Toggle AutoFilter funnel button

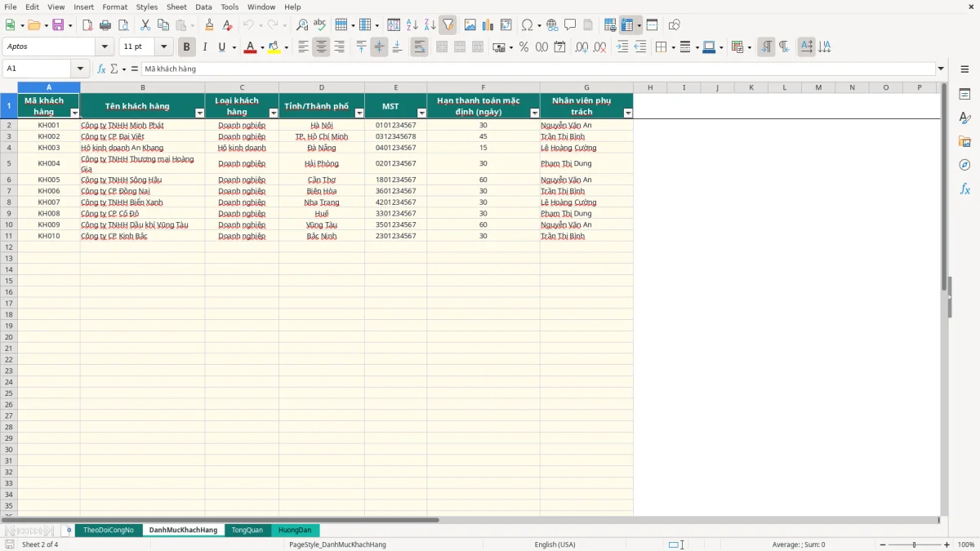[x=448, y=25]
